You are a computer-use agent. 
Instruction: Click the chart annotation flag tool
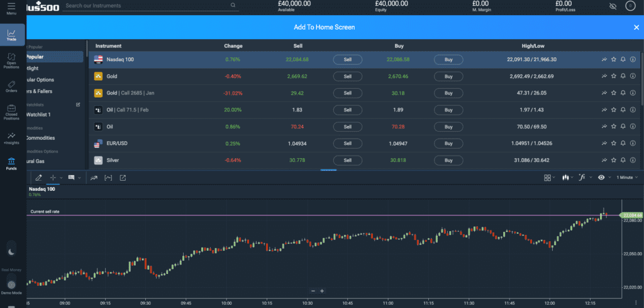click(x=72, y=178)
